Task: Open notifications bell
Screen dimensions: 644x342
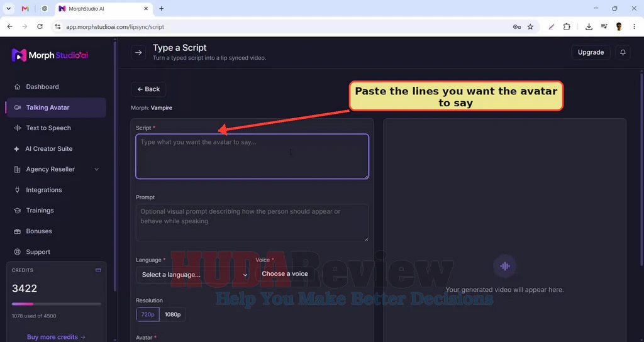Action: coord(623,52)
